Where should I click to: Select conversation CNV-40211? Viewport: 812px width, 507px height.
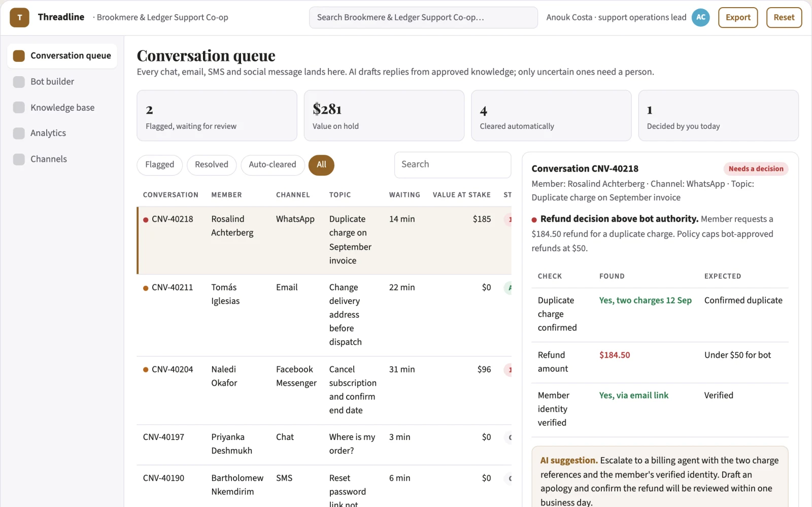(324, 315)
